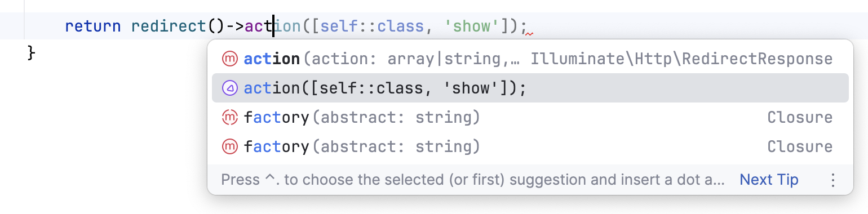Image resolution: width=868 pixels, height=214 pixels.
Task: Click the dashed-circle method icon beside factory
Action: point(230,117)
